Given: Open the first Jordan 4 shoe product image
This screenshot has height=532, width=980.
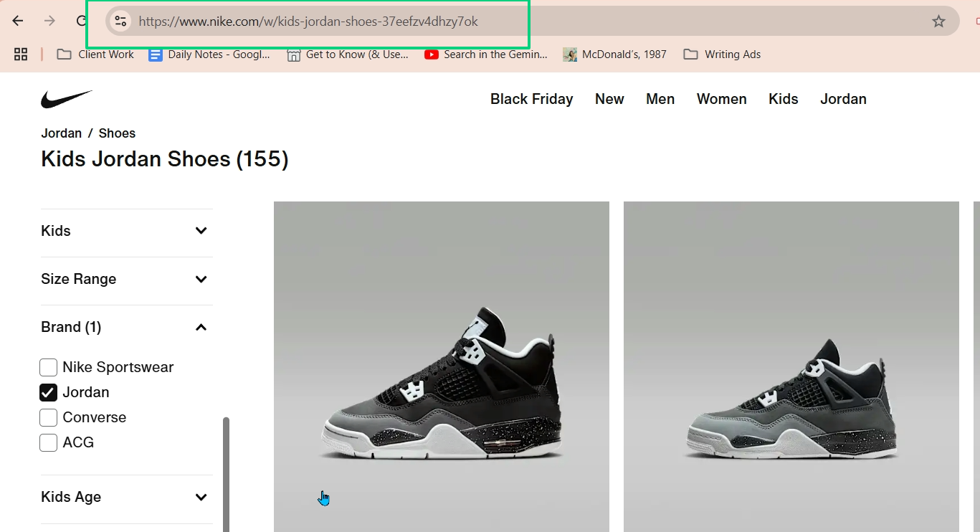Looking at the screenshot, I should (x=442, y=366).
